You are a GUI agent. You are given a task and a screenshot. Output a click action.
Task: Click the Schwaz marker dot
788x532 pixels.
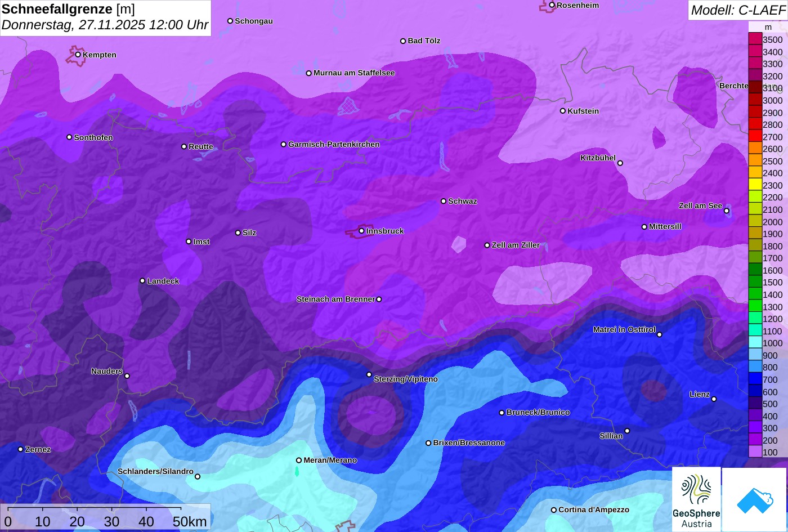[444, 201]
